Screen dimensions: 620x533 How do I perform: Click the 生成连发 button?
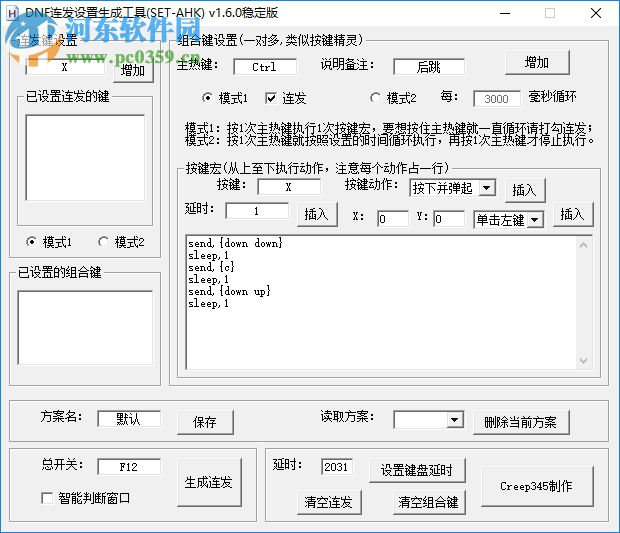209,482
